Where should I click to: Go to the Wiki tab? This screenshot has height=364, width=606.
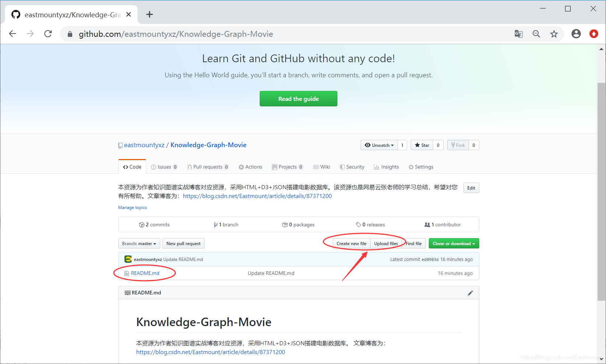pos(322,167)
